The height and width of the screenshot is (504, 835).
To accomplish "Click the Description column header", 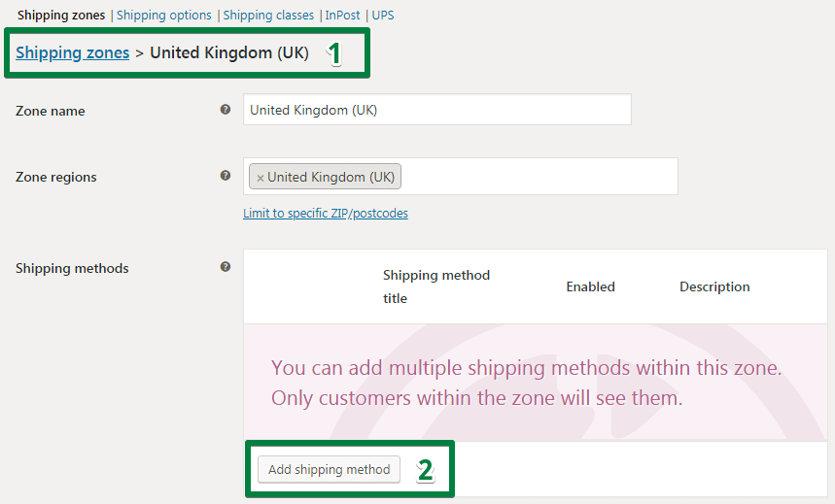I will [714, 286].
